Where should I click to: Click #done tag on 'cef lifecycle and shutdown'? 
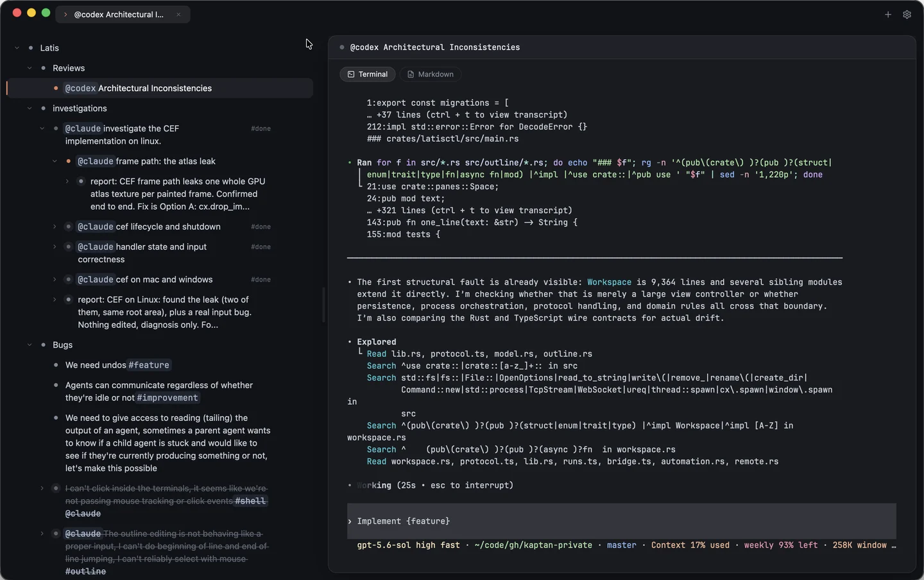pyautogui.click(x=261, y=227)
